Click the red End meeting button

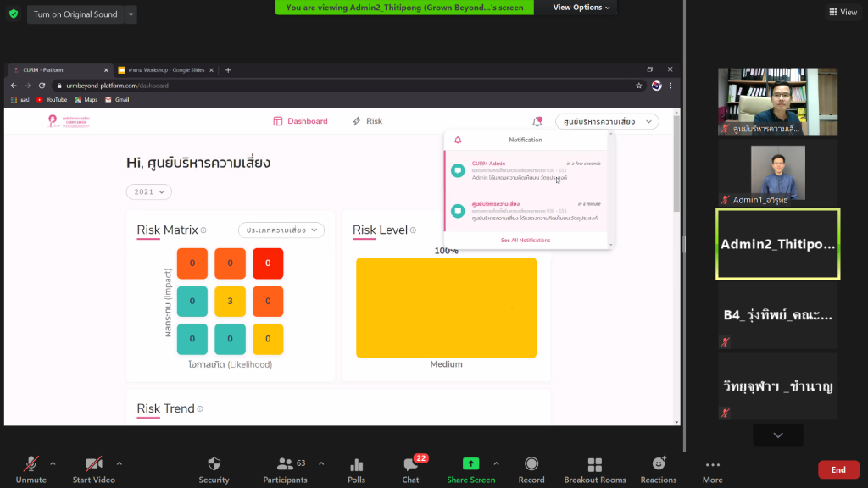(x=838, y=469)
